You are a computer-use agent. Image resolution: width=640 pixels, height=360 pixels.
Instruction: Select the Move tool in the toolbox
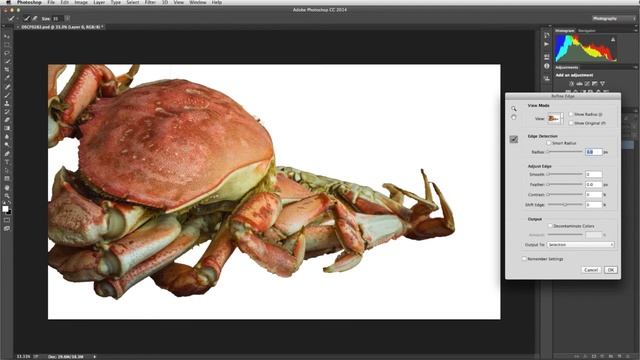click(x=7, y=37)
